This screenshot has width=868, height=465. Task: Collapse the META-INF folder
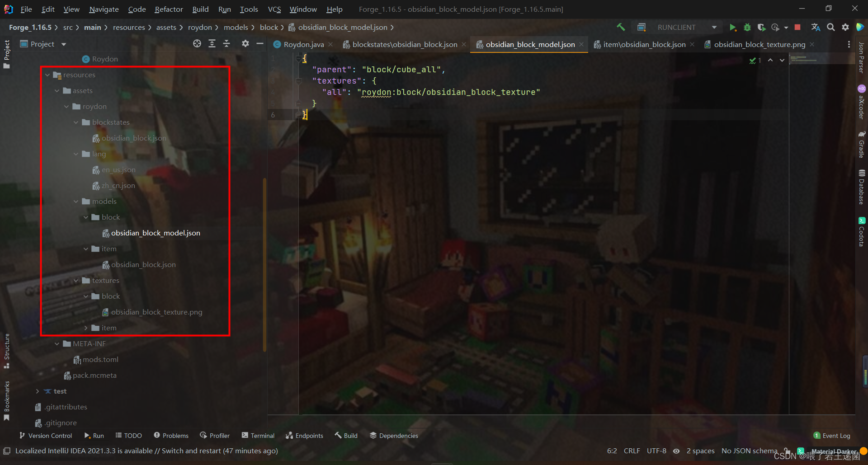pos(57,344)
